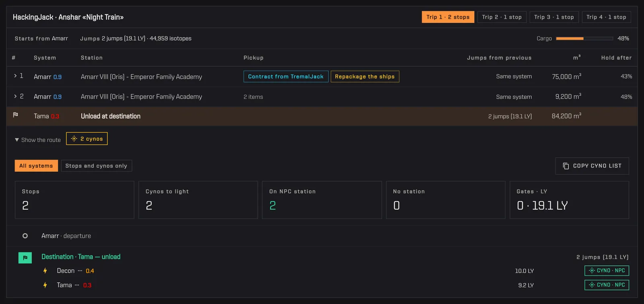
Task: Expand stop row 2 chevron
Action: coord(15,96)
